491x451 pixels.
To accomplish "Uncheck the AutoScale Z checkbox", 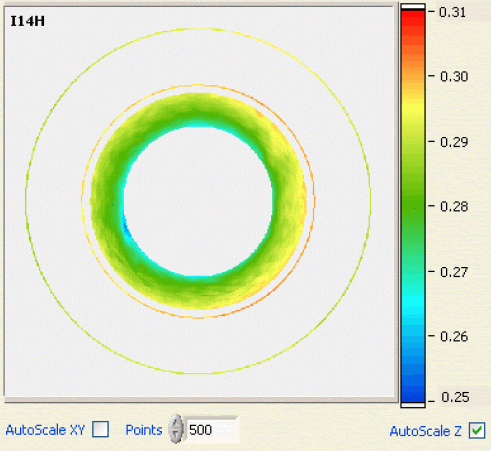I will pyautogui.click(x=477, y=430).
